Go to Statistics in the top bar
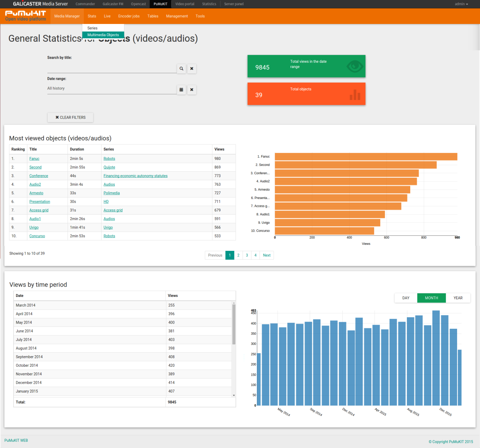The image size is (480, 448). (x=209, y=4)
